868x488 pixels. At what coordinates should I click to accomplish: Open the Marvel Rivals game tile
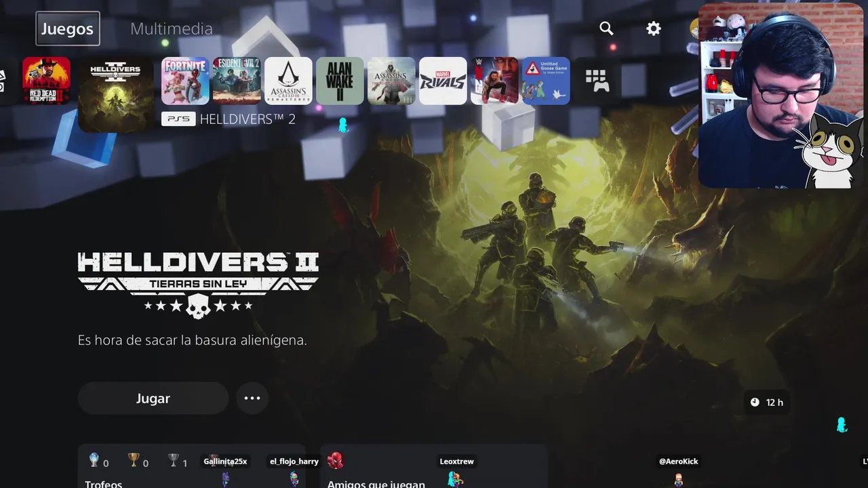tap(443, 81)
